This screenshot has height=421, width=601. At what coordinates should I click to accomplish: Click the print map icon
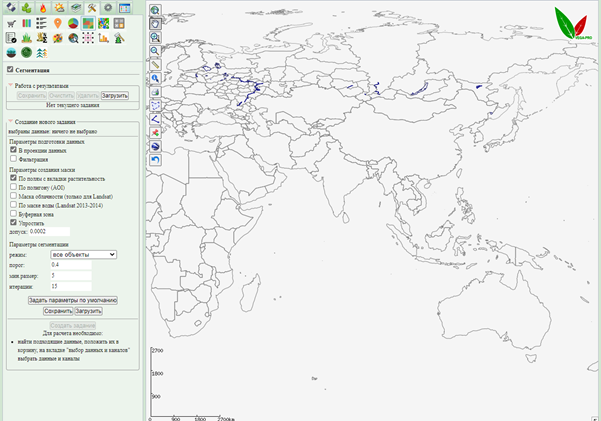point(156,91)
